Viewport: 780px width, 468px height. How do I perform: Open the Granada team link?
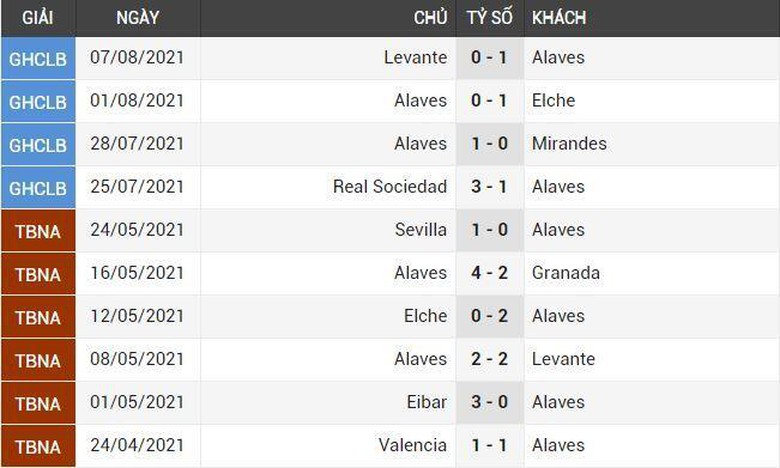click(566, 273)
